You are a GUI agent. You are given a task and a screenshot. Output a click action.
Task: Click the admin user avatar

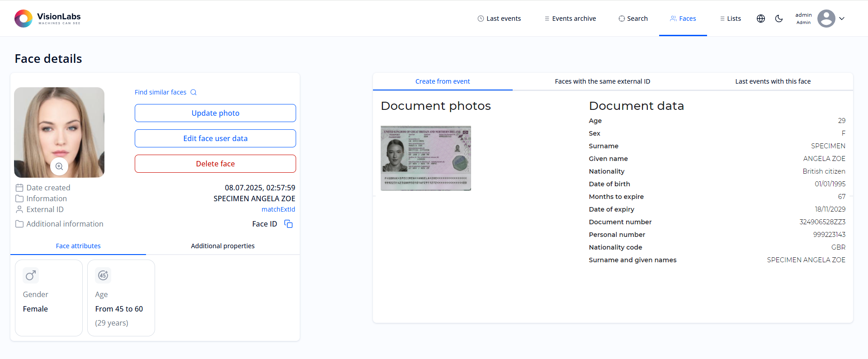(x=826, y=19)
